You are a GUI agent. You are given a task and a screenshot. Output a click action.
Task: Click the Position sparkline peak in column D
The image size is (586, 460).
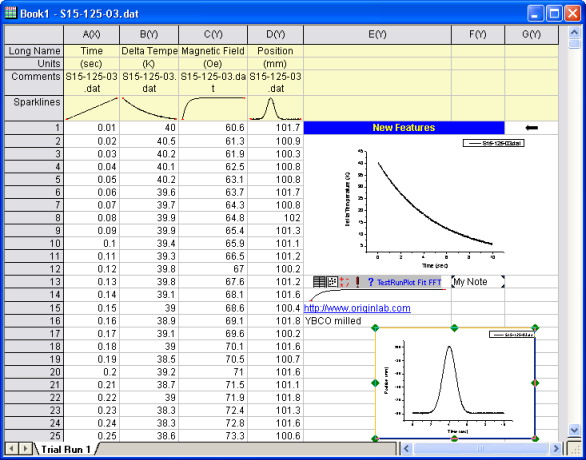(270, 101)
